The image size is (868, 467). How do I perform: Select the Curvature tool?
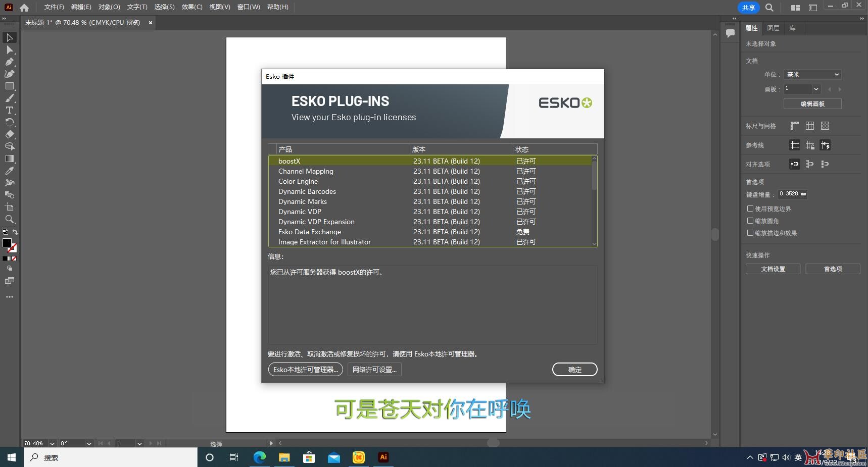click(x=9, y=74)
